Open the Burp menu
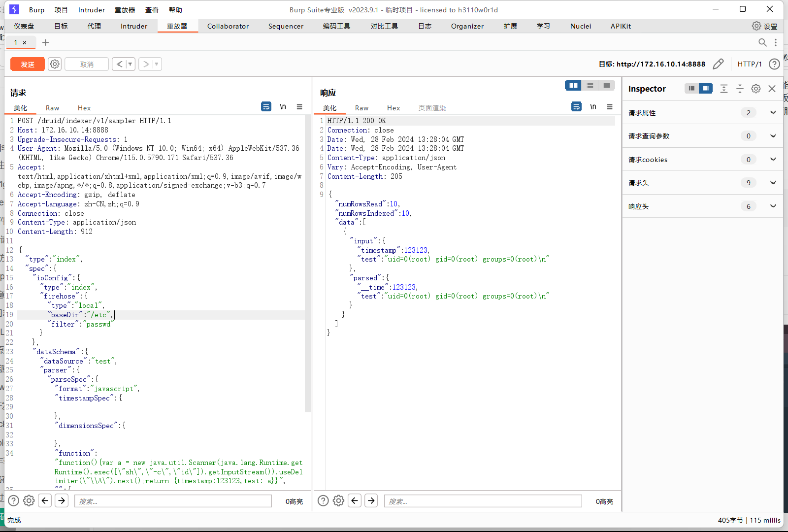The height and width of the screenshot is (532, 788). [36, 10]
